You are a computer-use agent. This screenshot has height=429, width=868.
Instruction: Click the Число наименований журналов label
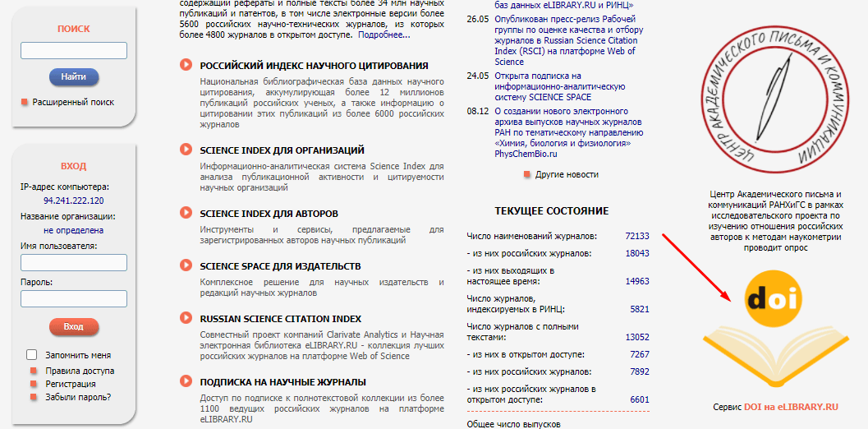532,237
